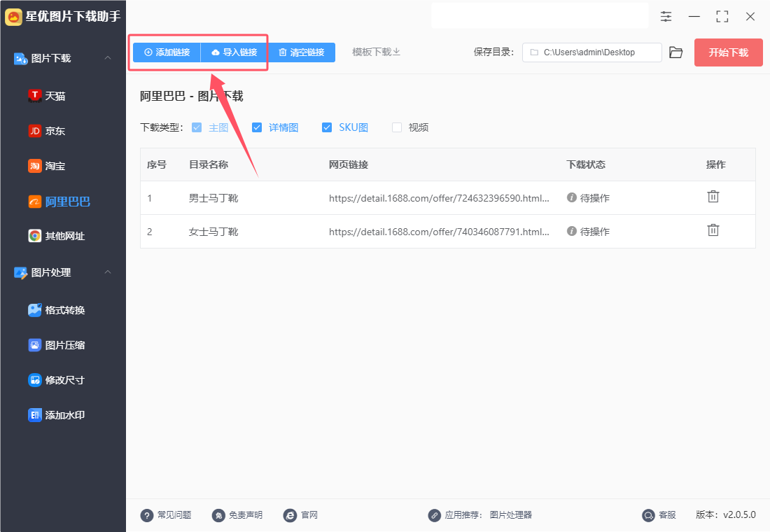Screen dimensions: 770x532
Task: Open the 免责声明 link
Action: coord(237,514)
